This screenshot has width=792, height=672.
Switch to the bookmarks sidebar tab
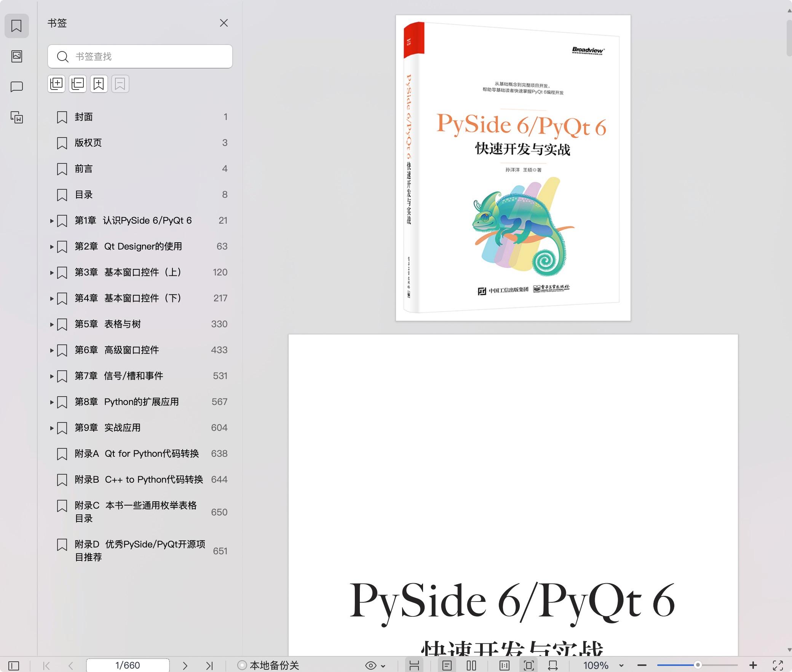point(17,26)
